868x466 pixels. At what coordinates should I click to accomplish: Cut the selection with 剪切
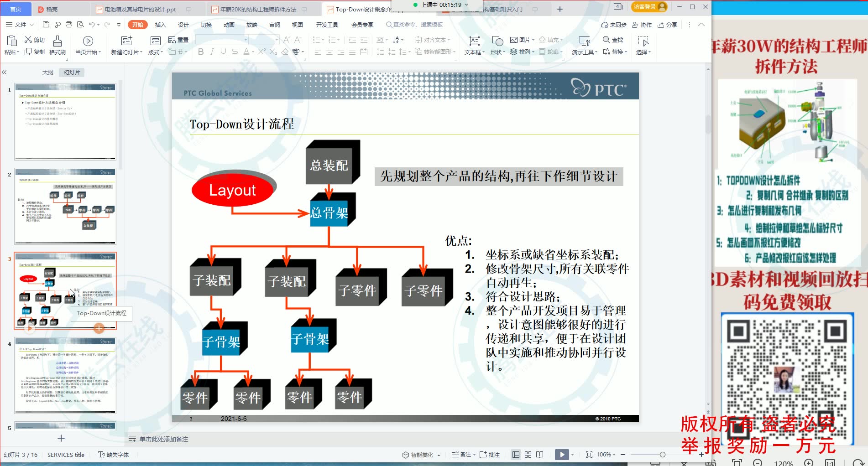coord(35,40)
